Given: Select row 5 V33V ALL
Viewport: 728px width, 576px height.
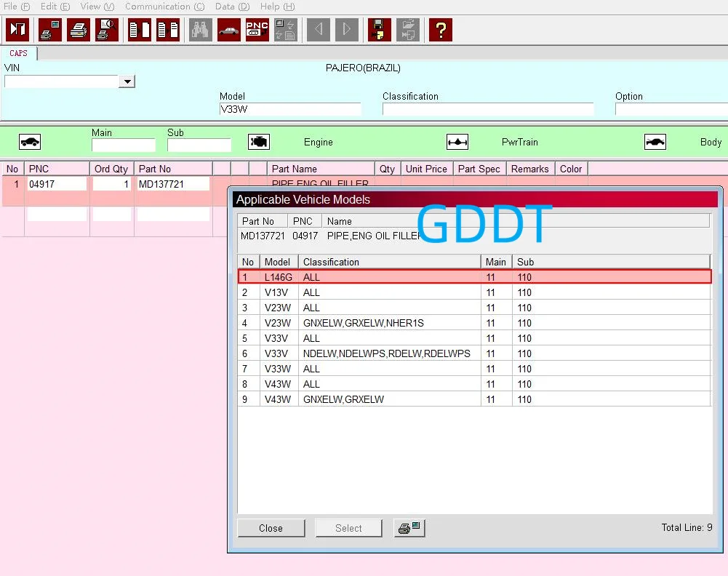Looking at the screenshot, I should (x=474, y=338).
